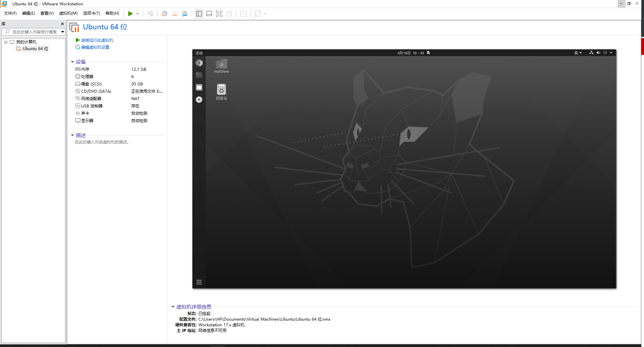Enter full screen mode icon
This screenshot has height=347, width=644.
click(219, 14)
